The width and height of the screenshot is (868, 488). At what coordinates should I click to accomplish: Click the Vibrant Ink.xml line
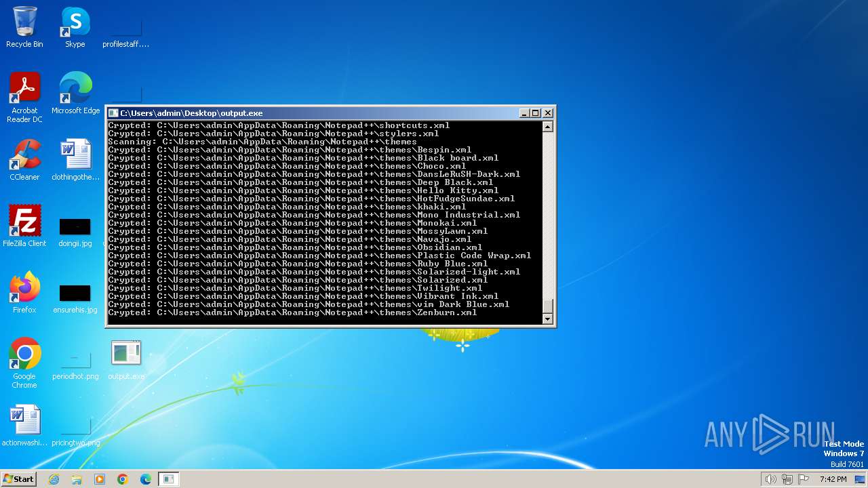(303, 296)
